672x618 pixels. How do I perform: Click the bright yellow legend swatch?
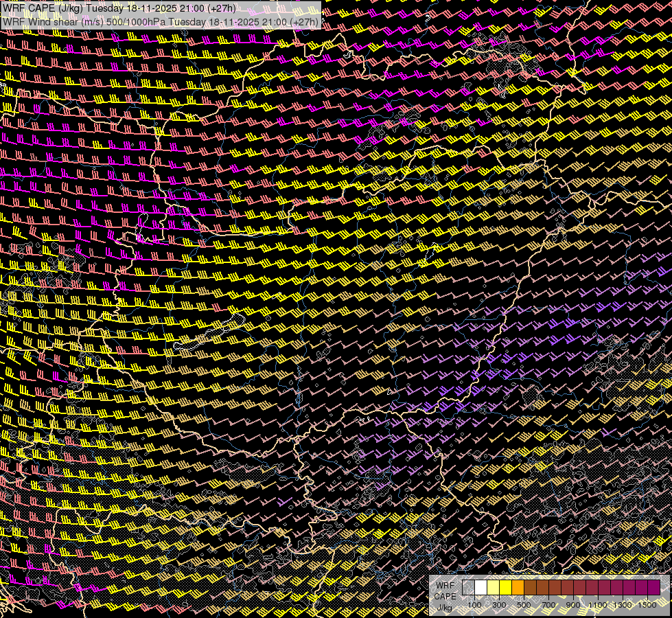[506, 587]
